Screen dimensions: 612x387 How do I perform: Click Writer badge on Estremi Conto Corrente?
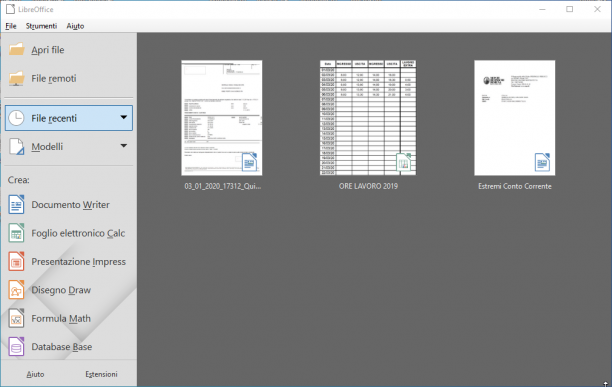coord(542,162)
